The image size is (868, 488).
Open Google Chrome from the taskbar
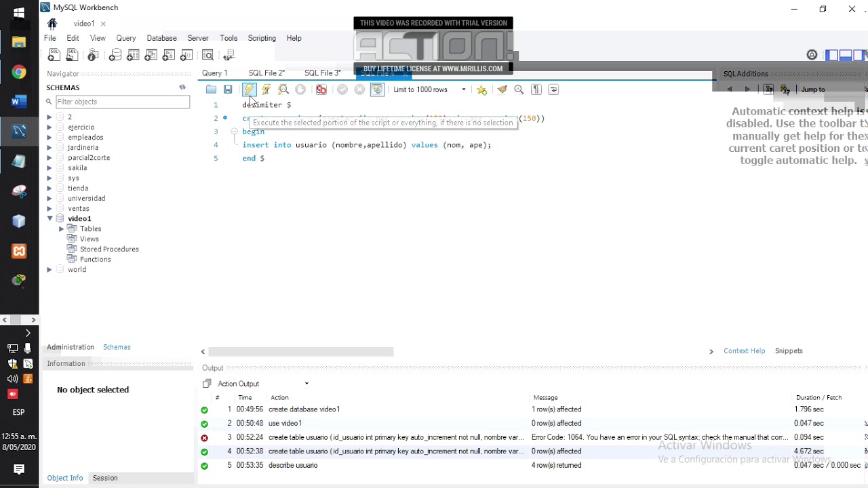pos(19,72)
